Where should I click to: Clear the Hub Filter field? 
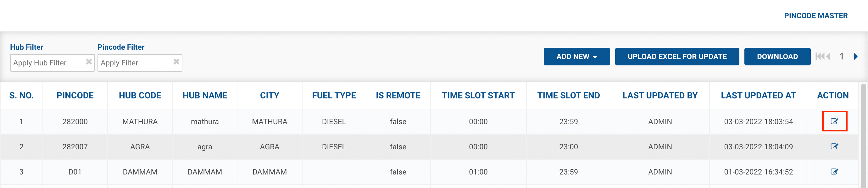pos(89,62)
